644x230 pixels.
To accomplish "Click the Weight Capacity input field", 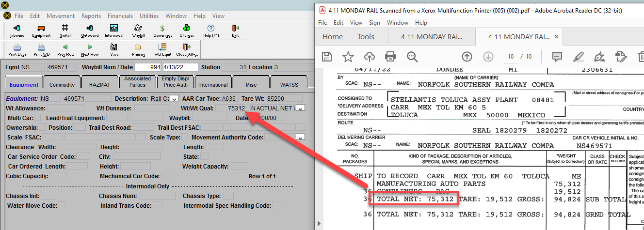I will tap(239, 166).
